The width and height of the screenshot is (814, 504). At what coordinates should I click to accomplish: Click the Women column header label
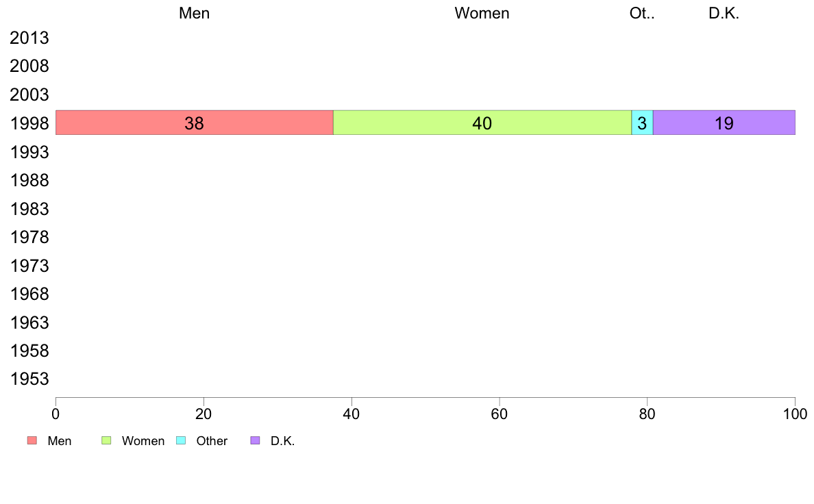click(x=482, y=13)
